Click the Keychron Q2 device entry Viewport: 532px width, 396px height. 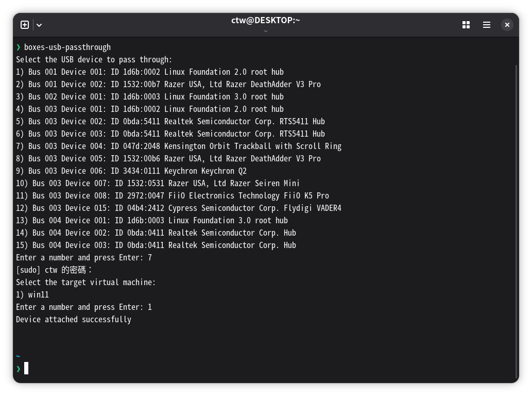click(x=131, y=171)
